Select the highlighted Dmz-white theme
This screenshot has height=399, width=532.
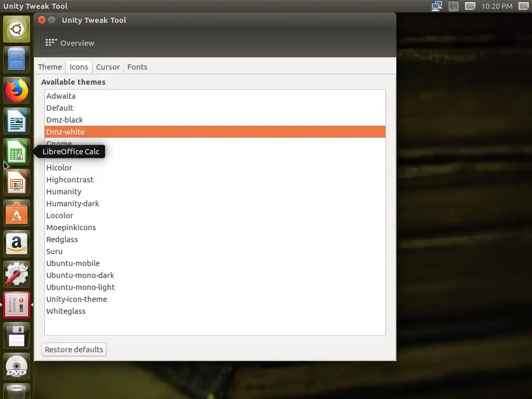pos(215,131)
